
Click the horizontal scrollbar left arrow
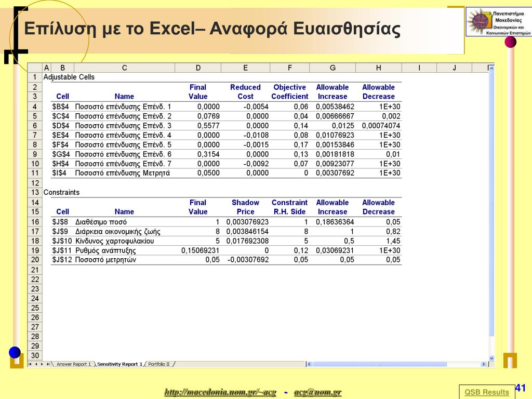click(x=309, y=364)
